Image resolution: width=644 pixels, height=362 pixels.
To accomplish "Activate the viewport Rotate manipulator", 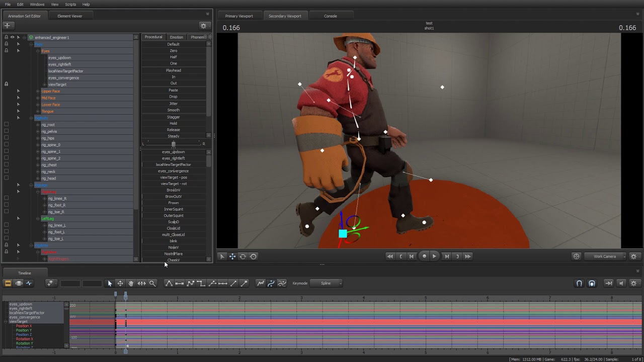I will click(x=243, y=256).
